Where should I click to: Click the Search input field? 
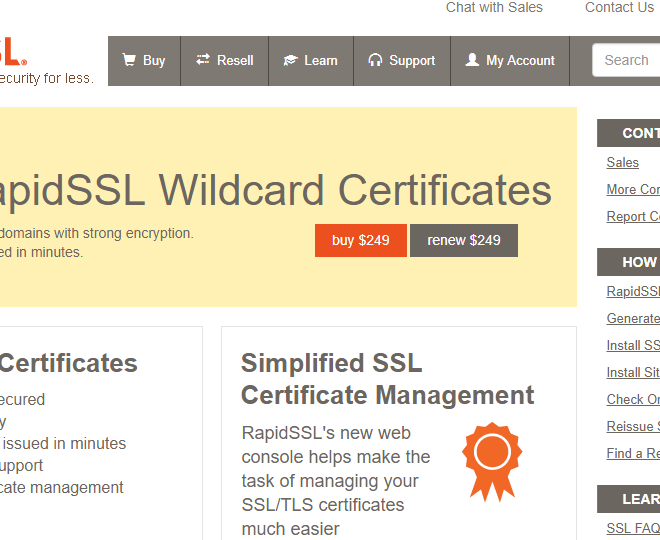tap(626, 60)
